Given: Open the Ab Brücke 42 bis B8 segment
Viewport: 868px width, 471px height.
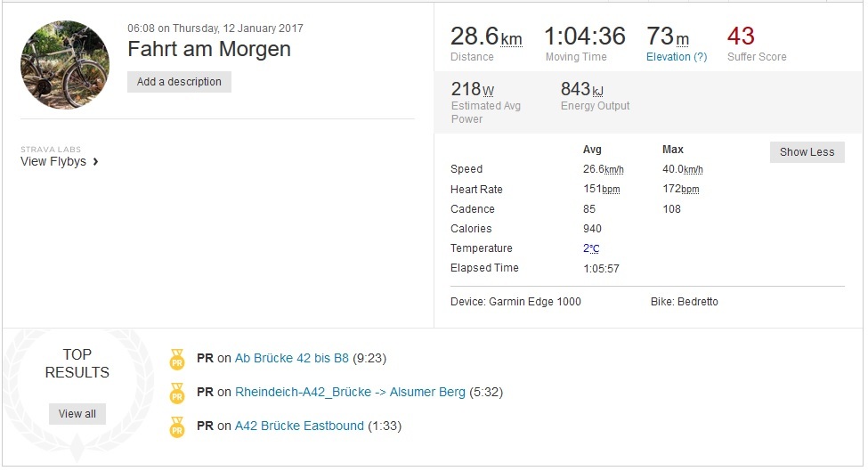Looking at the screenshot, I should tap(292, 359).
